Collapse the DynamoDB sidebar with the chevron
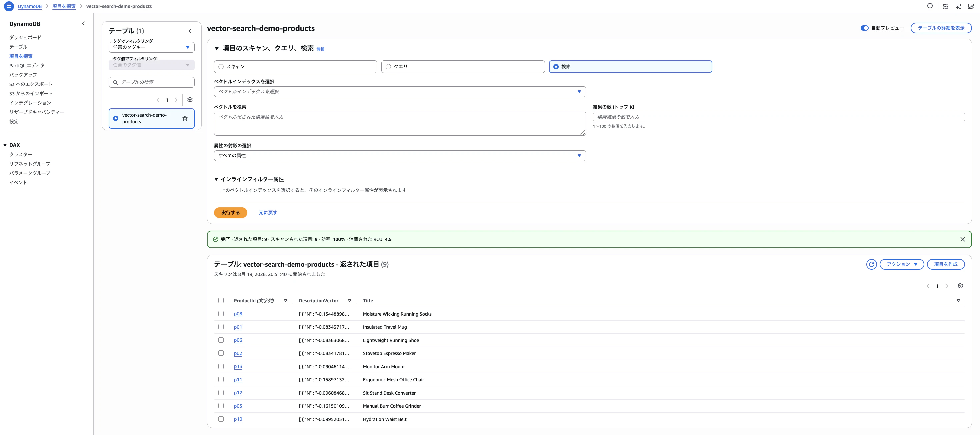Viewport: 980px width, 435px height. pyautogui.click(x=83, y=24)
